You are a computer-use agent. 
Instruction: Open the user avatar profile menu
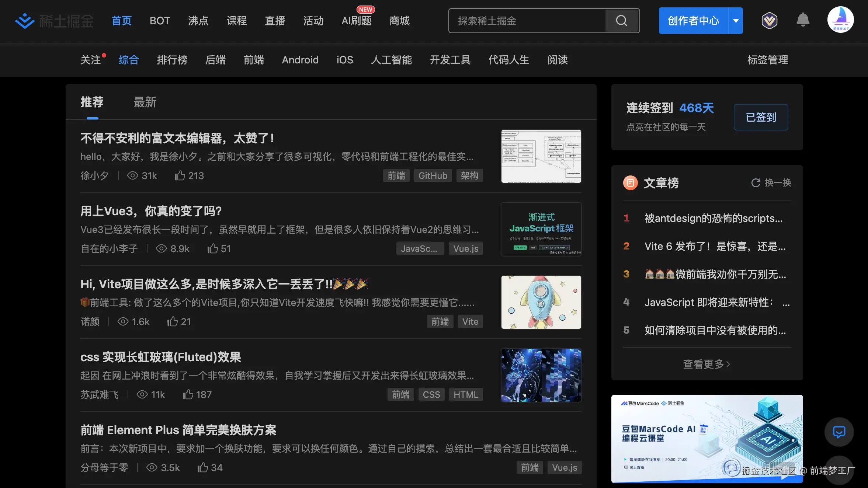pyautogui.click(x=840, y=20)
